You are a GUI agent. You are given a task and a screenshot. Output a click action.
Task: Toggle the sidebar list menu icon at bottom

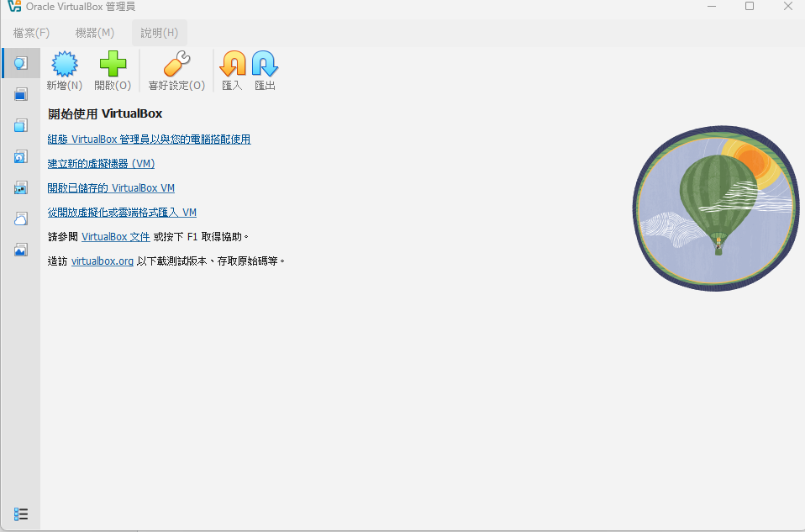point(20,514)
